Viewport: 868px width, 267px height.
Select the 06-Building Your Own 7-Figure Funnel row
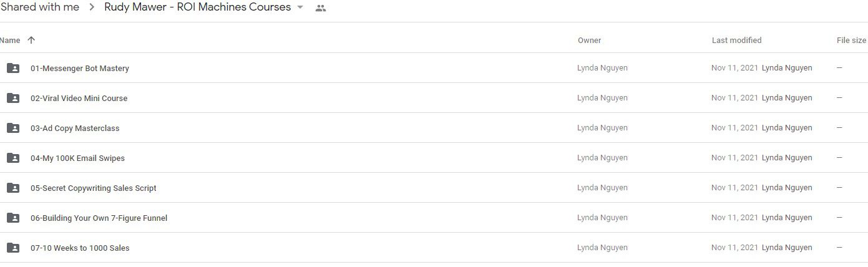coord(434,218)
